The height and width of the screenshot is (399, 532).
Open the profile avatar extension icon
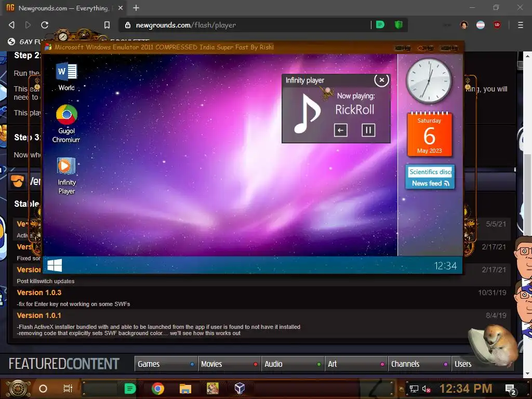click(464, 25)
